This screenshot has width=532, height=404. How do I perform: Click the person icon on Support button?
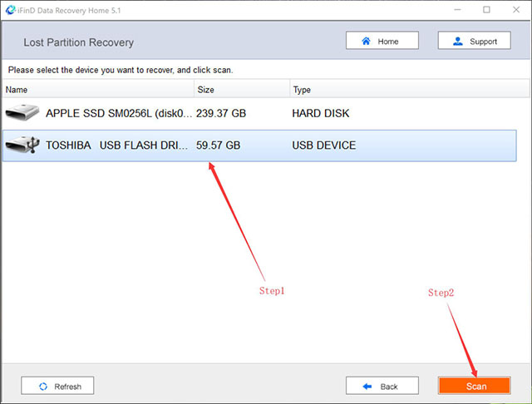(x=458, y=42)
